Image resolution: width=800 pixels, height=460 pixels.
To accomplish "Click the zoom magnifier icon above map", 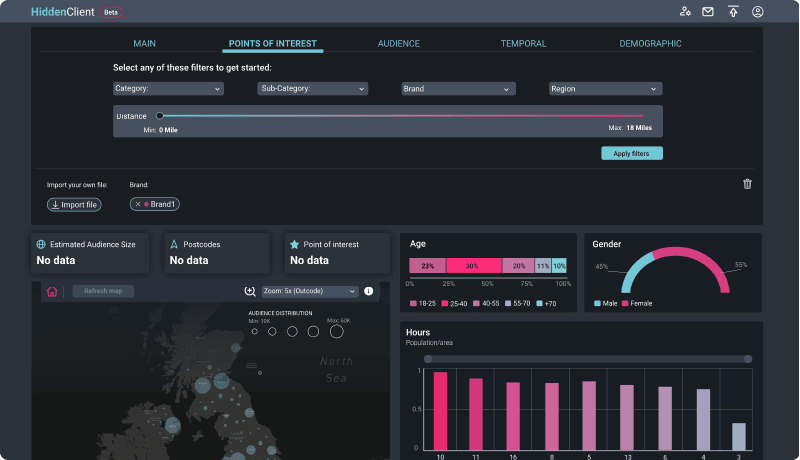I will tap(250, 292).
